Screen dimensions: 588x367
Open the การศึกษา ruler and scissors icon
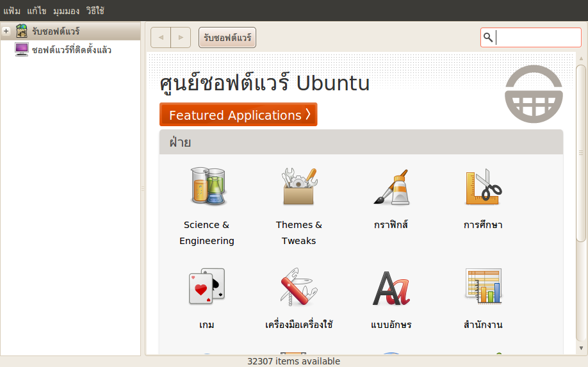(x=484, y=186)
